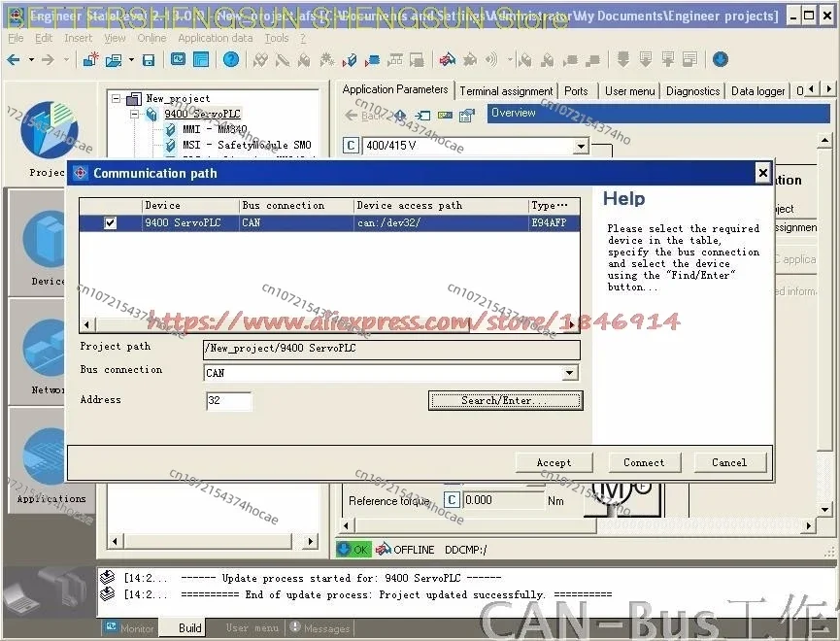840x641 pixels.
Task: Switch to the Ports tab
Action: click(x=576, y=91)
